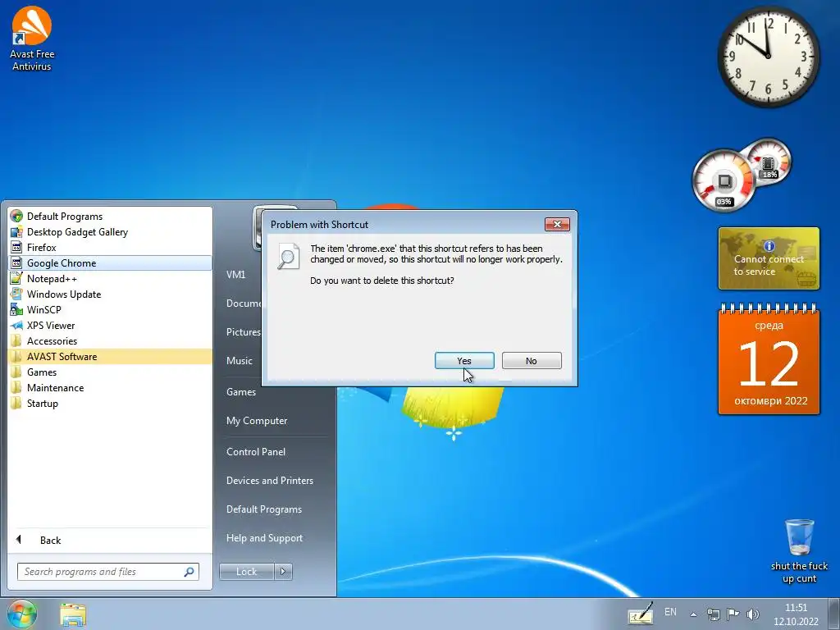
Task: Launch Desktop Gadget Gallery from Start menu
Action: click(111, 232)
